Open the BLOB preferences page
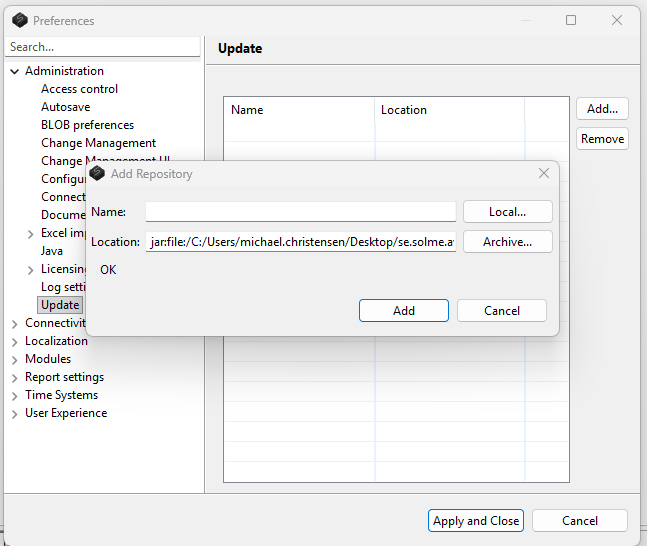 (87, 125)
